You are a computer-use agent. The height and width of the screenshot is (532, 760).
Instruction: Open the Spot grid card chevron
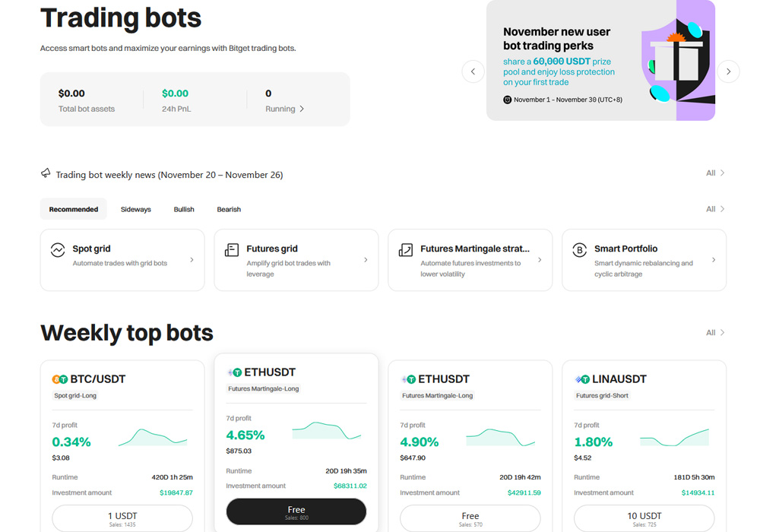(192, 260)
